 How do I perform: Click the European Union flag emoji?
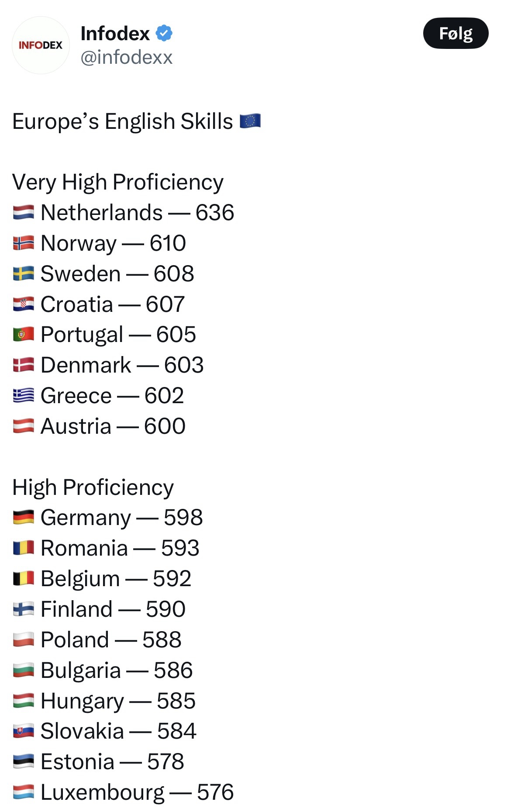(x=250, y=121)
